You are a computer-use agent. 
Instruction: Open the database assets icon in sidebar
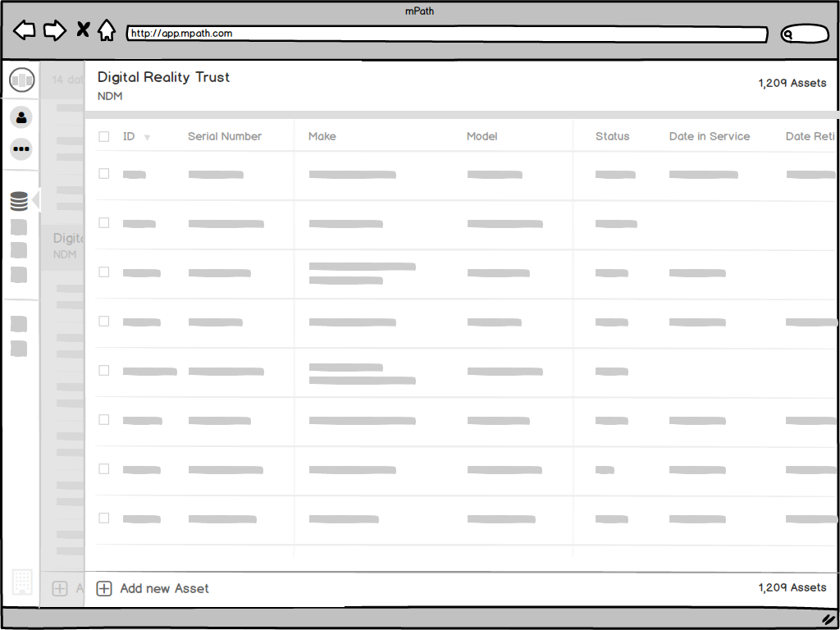tap(21, 201)
